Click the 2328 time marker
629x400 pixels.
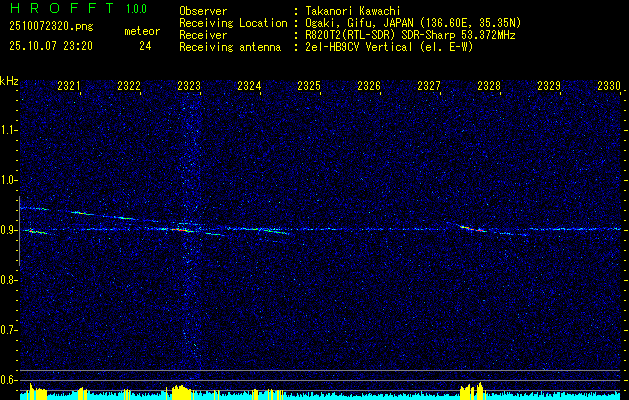[x=489, y=86]
